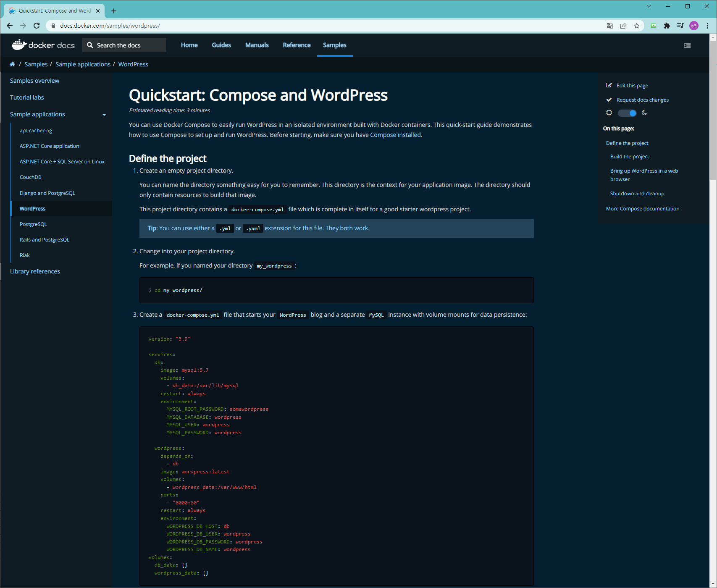This screenshot has width=717, height=588.
Task: Open a new browser tab
Action: (114, 11)
